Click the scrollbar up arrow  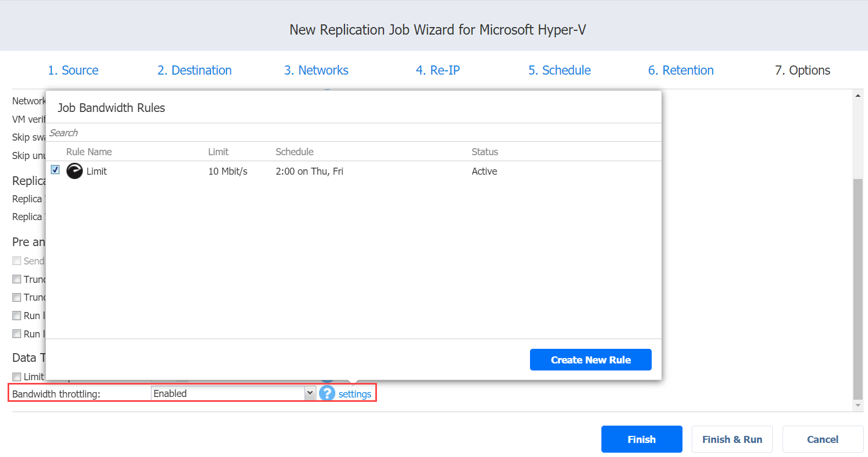pos(858,96)
